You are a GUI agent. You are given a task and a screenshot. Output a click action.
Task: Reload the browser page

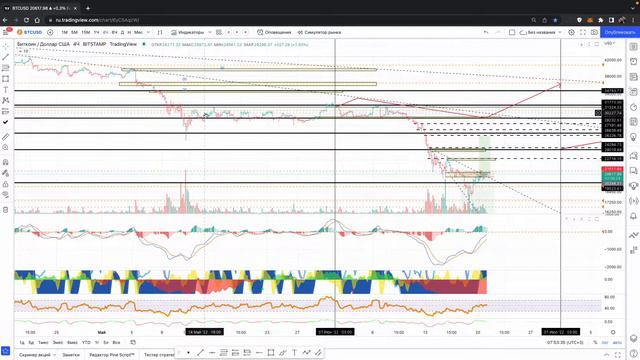coord(26,20)
